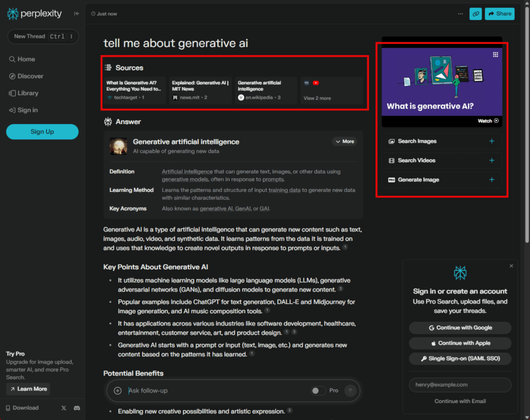530x420 pixels.
Task: Click the Perplexity logo
Action: [34, 14]
